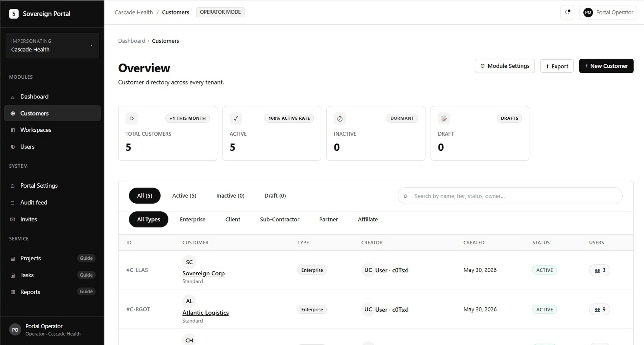Create a New Customer
644x345 pixels.
[x=606, y=66]
